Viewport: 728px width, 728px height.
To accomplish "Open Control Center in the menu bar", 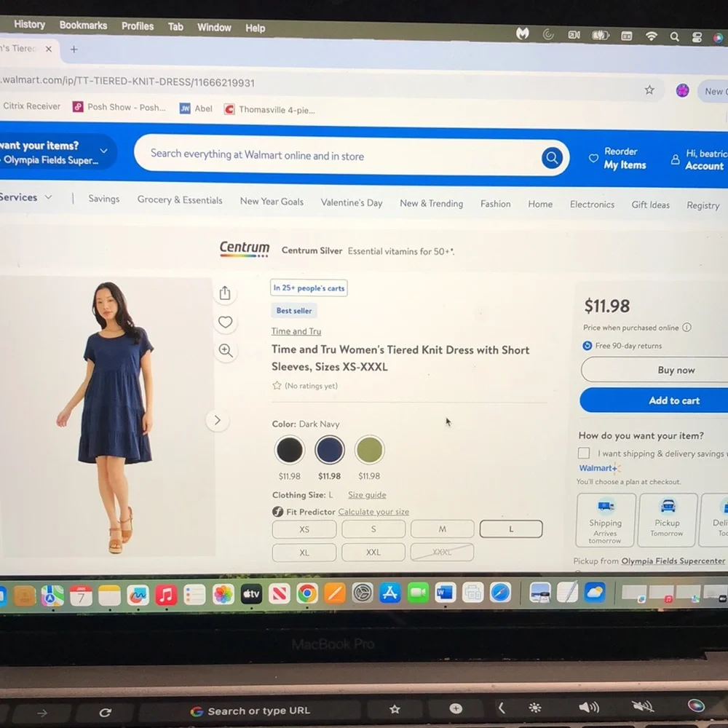I will click(x=697, y=38).
